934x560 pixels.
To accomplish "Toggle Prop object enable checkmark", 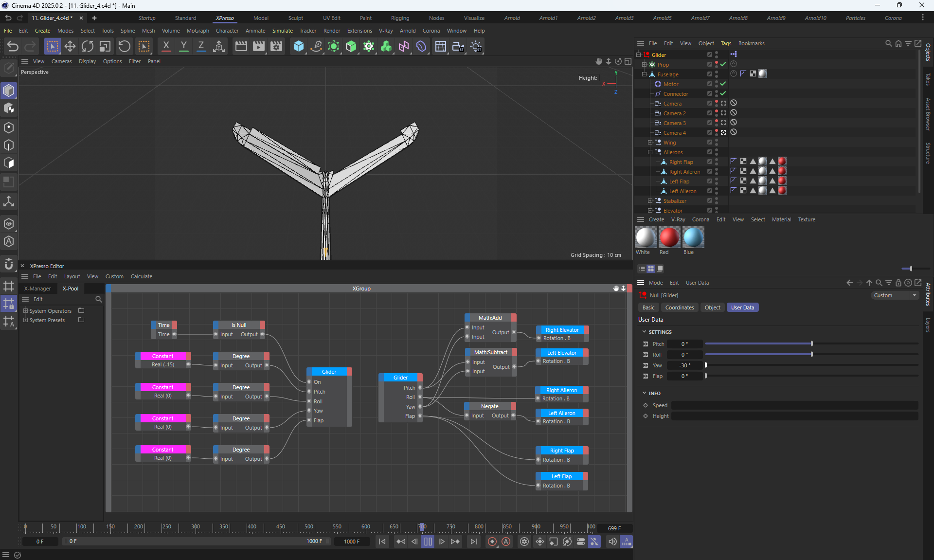I will pos(723,64).
